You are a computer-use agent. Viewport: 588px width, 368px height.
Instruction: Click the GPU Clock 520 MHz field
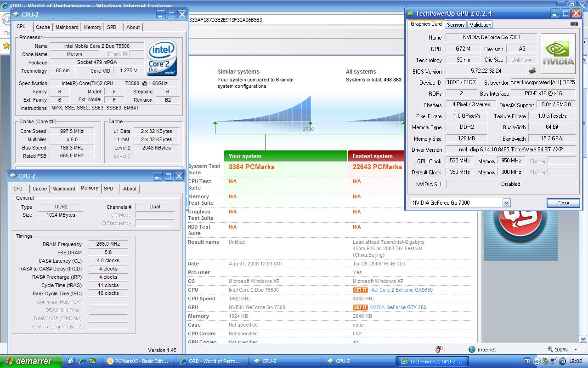(x=459, y=161)
